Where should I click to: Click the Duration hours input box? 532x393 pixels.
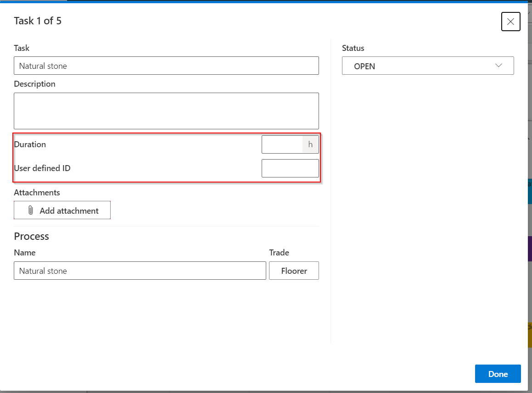coord(282,144)
